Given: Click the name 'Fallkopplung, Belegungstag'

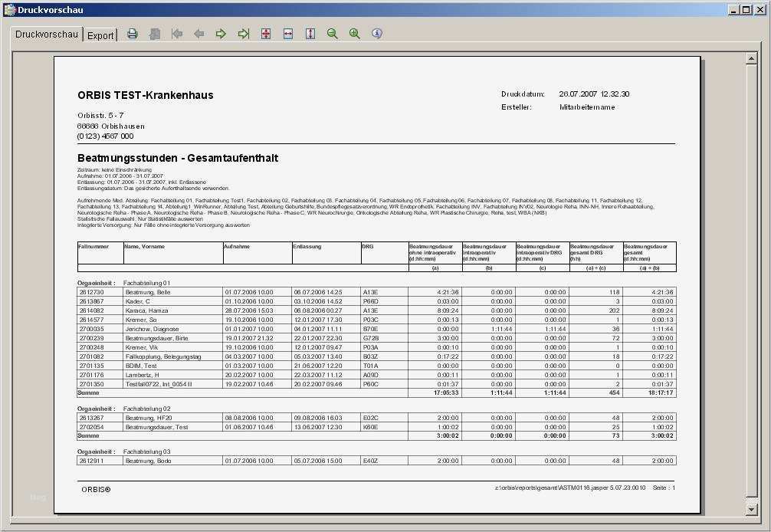Looking at the screenshot, I should (163, 356).
